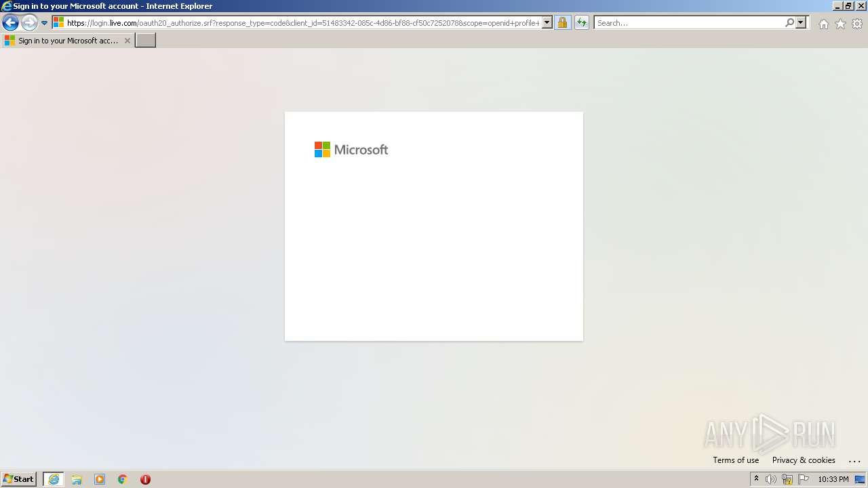Open the File Explorer taskbar icon
Viewport: 868px width, 488px height.
[x=77, y=479]
